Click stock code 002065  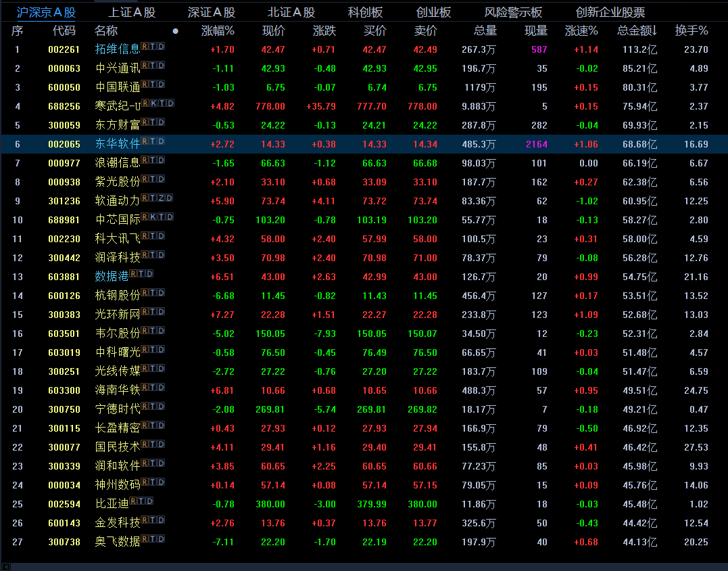(x=64, y=145)
